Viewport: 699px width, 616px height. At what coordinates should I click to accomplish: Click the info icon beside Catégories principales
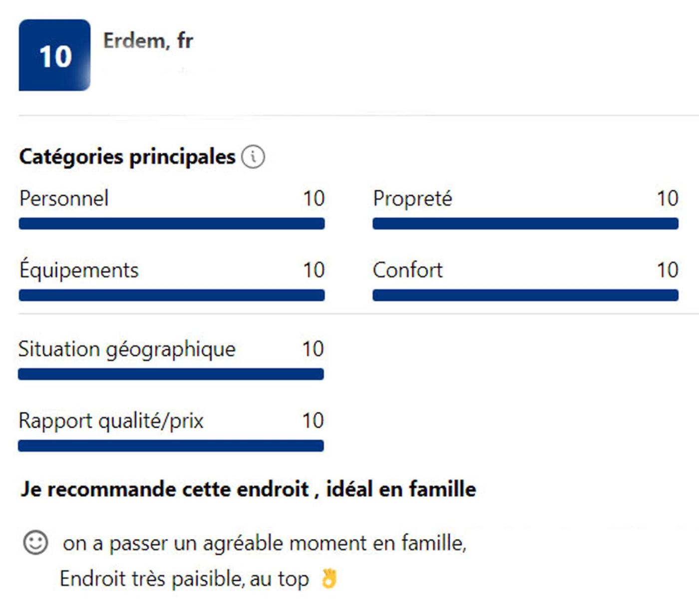click(253, 157)
